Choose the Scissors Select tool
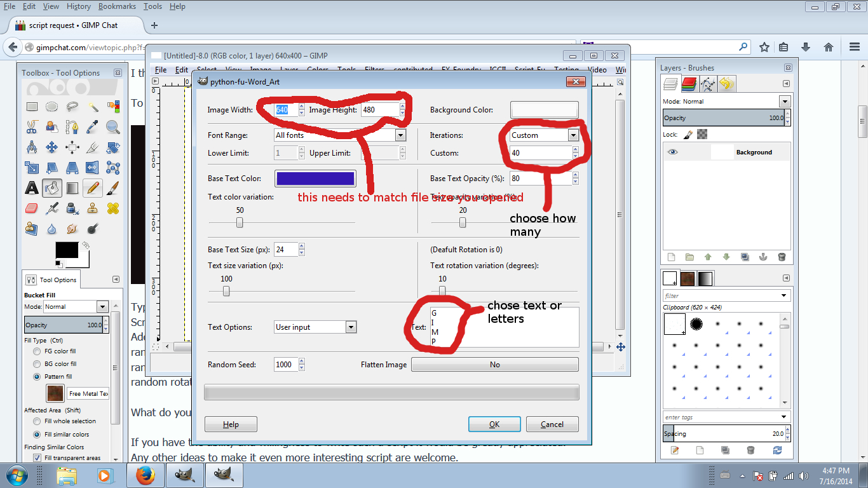 [x=32, y=126]
